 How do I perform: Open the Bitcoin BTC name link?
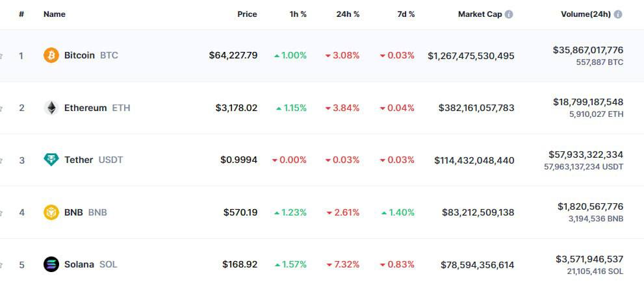pos(91,56)
